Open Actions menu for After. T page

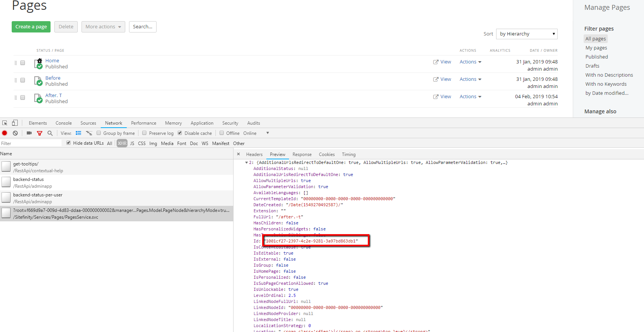pos(470,97)
